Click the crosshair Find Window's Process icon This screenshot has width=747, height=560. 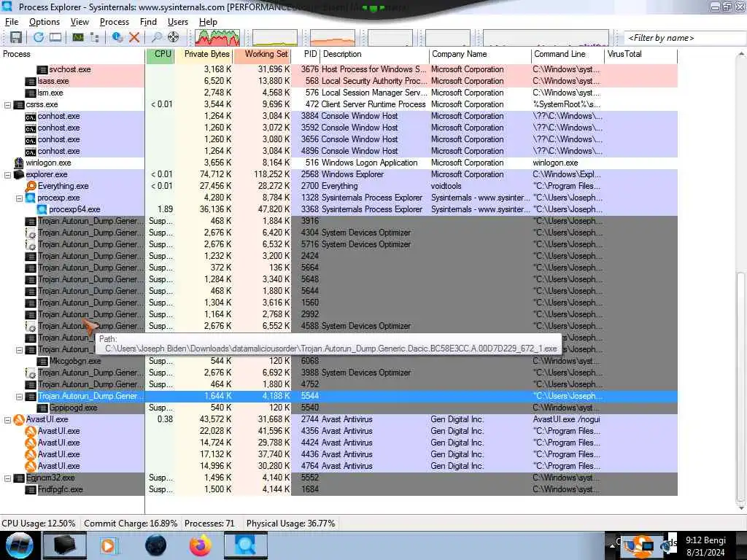click(x=174, y=38)
